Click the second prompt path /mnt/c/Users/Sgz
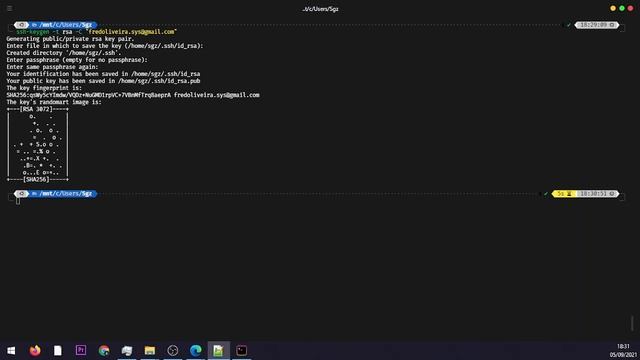The height and width of the screenshot is (360, 640). (x=65, y=193)
